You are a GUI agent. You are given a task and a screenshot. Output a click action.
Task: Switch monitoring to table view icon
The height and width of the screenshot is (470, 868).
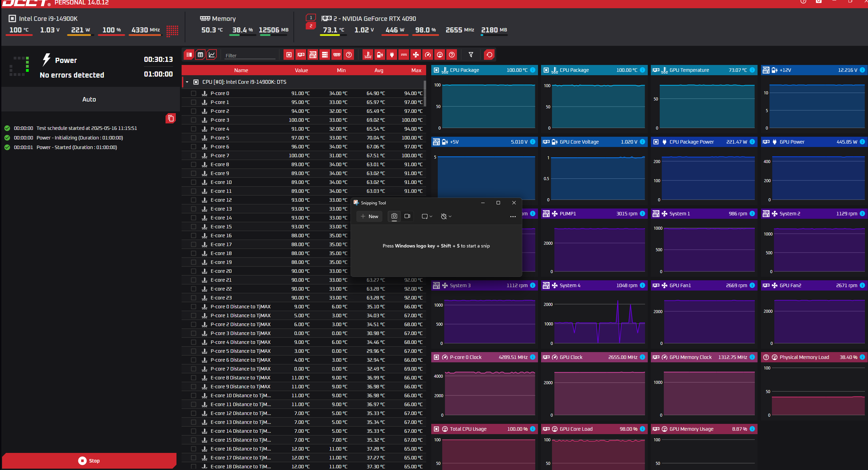pos(200,55)
